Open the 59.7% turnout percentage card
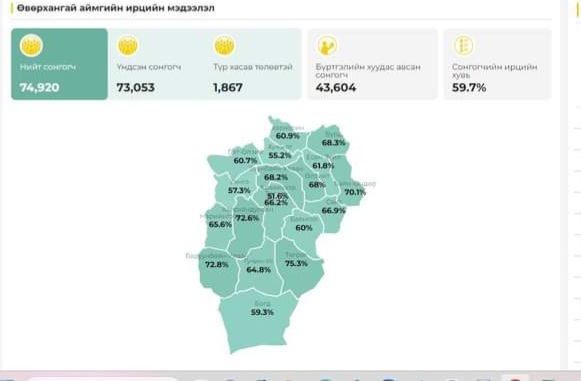The image size is (581, 381). click(498, 64)
